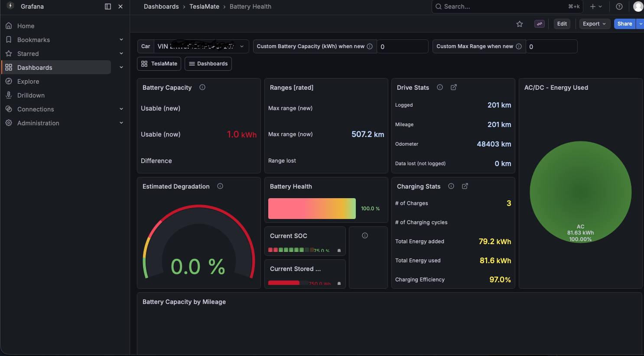Dock the sidebar menu icon
The image size is (644, 356).
point(108,7)
